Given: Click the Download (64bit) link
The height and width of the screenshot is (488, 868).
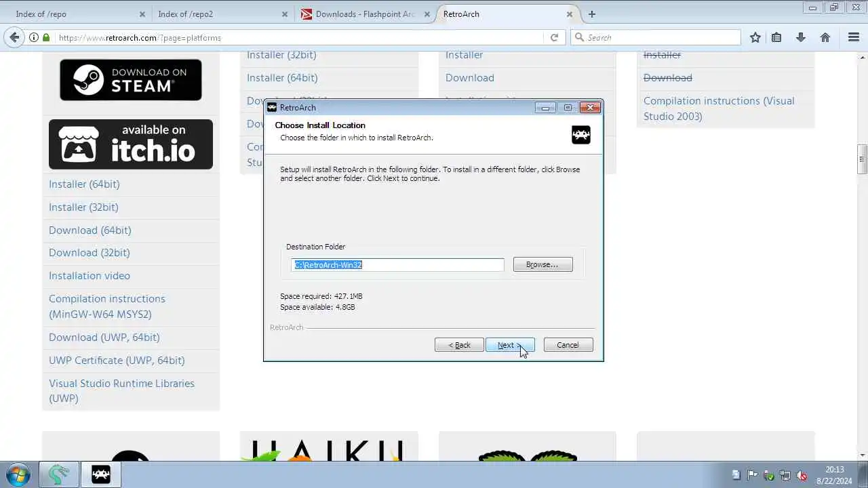Looking at the screenshot, I should click(x=90, y=230).
